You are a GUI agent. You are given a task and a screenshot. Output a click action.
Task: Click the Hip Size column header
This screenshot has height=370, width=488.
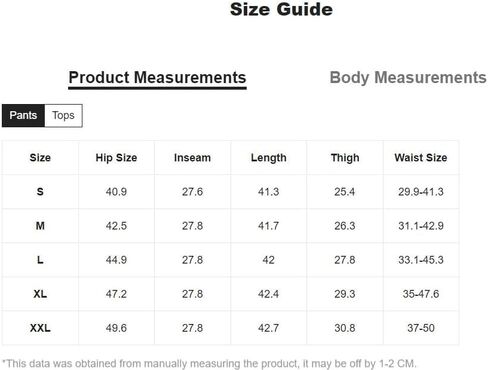(x=116, y=158)
